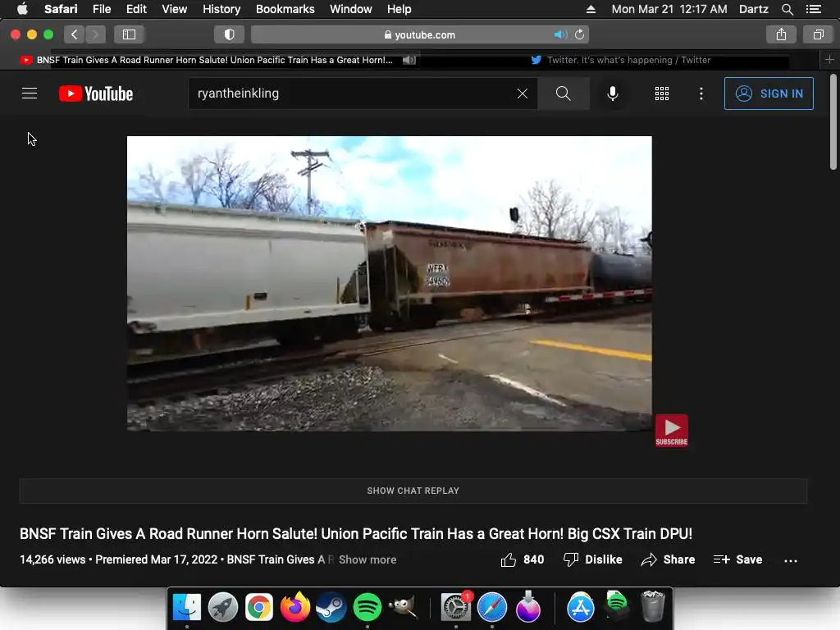Open Launchpad from the Dock
This screenshot has width=840, height=630.
tap(223, 607)
